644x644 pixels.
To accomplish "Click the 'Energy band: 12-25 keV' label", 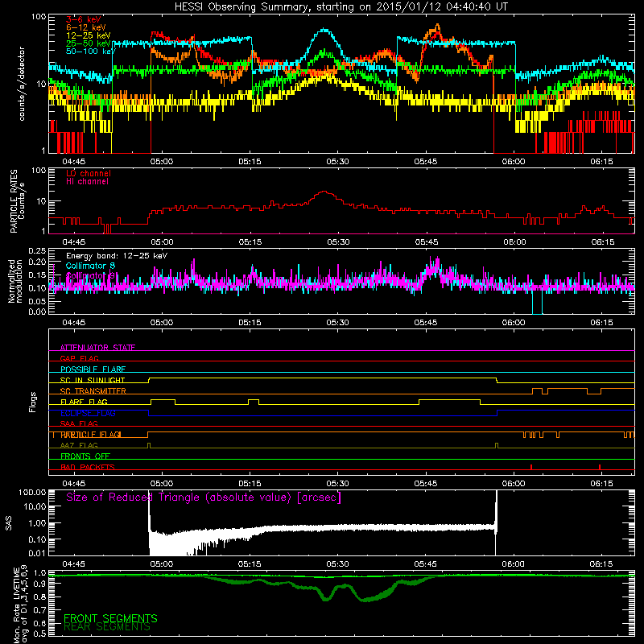I will click(x=117, y=256).
